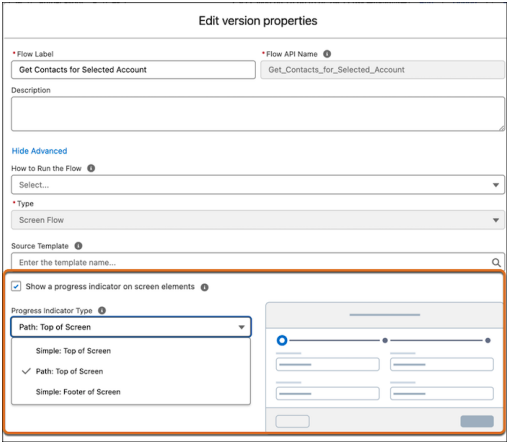Click inside the Flow Label text field
The width and height of the screenshot is (510, 445).
click(x=133, y=70)
